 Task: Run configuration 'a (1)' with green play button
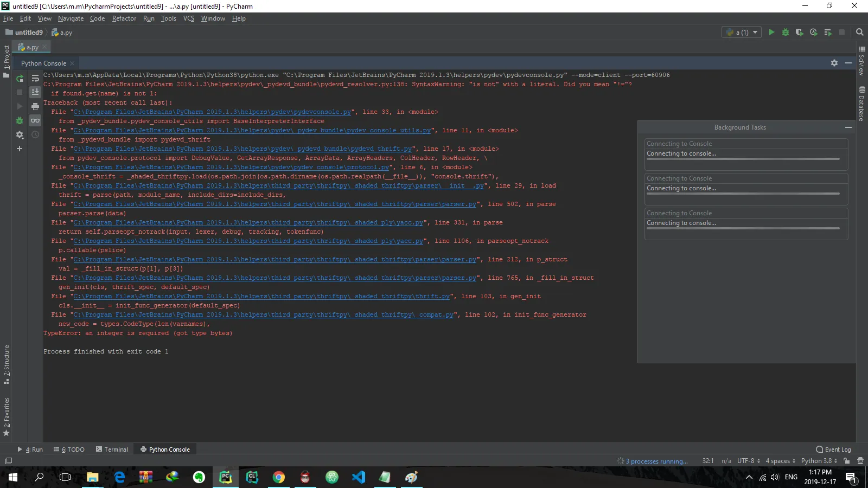[771, 33]
